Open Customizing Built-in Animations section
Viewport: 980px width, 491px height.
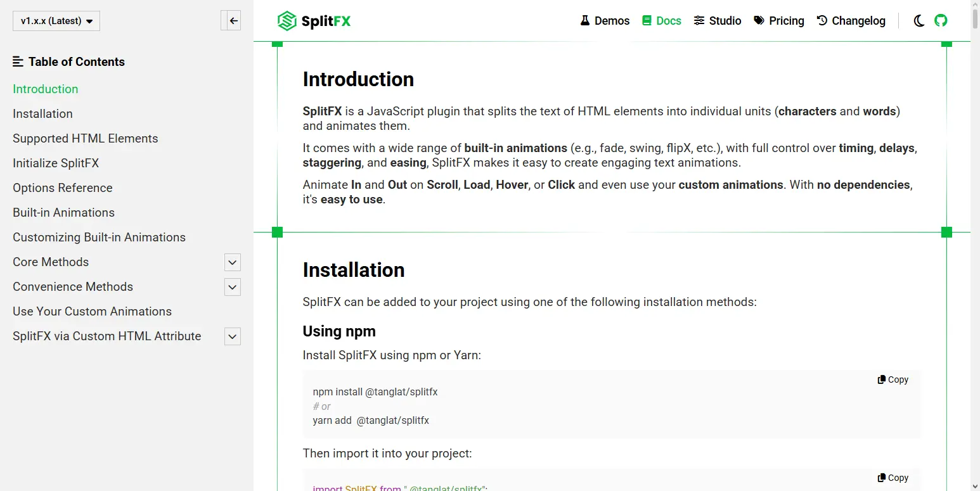tap(99, 238)
